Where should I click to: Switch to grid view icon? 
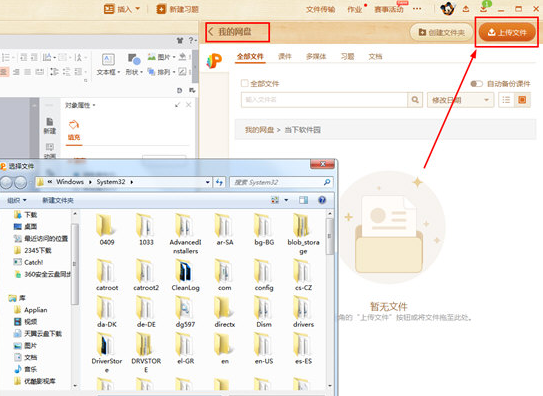click(x=522, y=100)
